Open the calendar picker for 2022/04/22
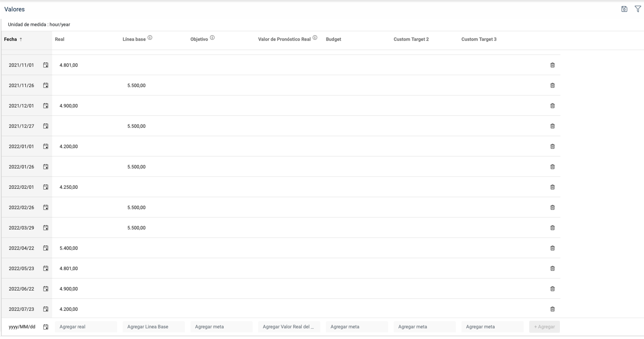The height and width of the screenshot is (339, 644). (46, 248)
